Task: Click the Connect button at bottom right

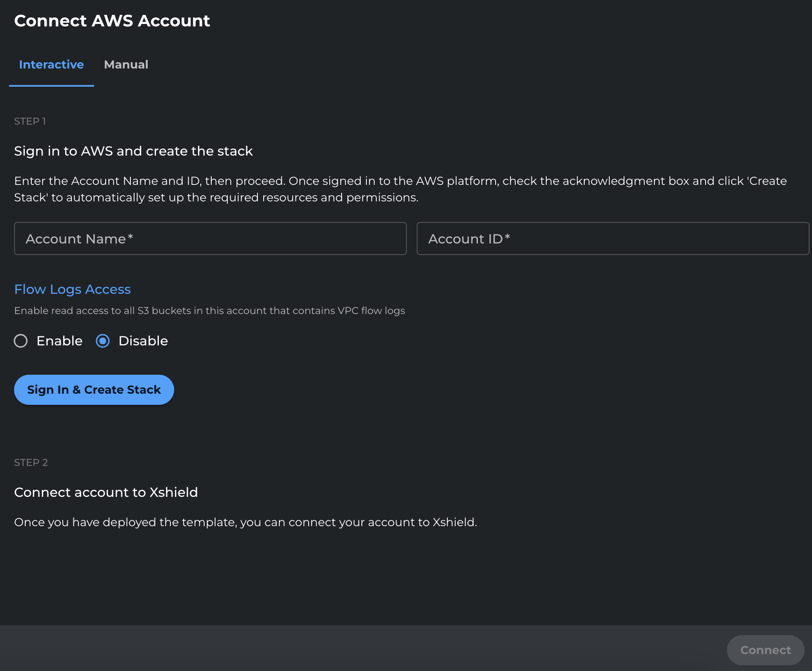Action: pos(765,650)
